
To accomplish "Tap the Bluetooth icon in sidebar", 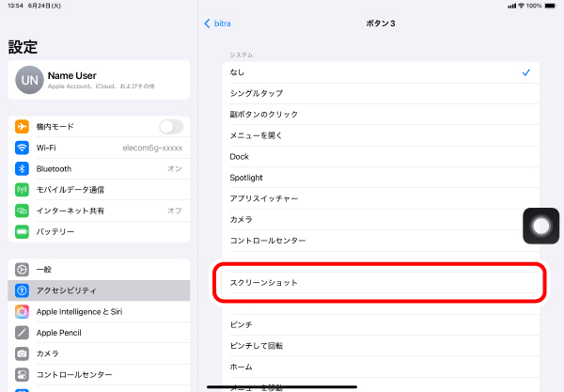I will 23,168.
